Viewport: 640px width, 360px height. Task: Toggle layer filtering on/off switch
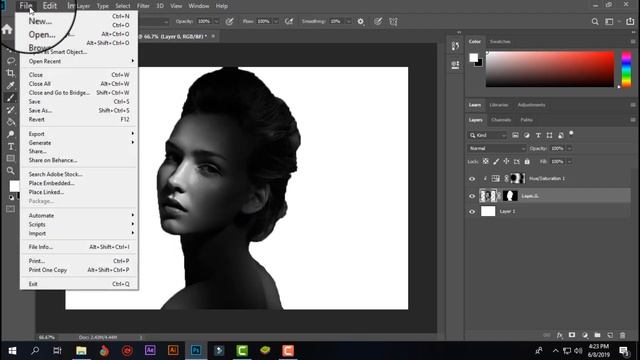pos(571,133)
